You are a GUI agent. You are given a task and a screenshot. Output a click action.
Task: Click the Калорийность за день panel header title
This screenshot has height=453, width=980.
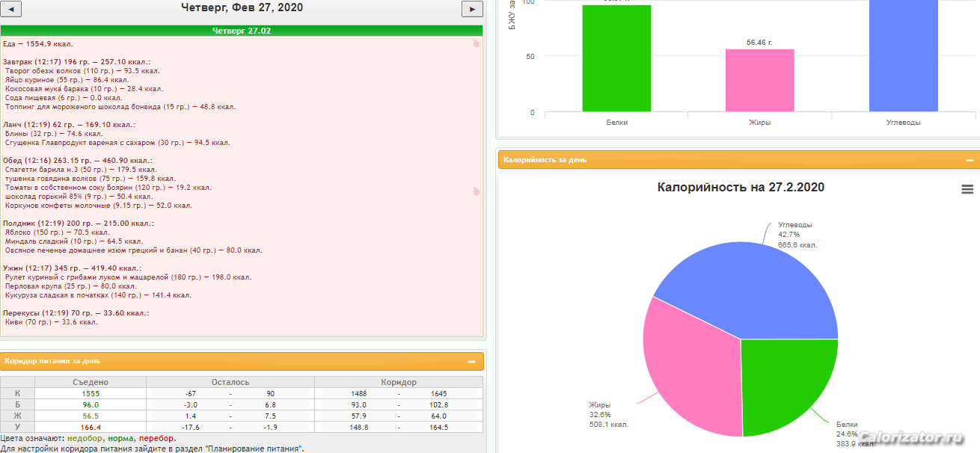point(545,160)
